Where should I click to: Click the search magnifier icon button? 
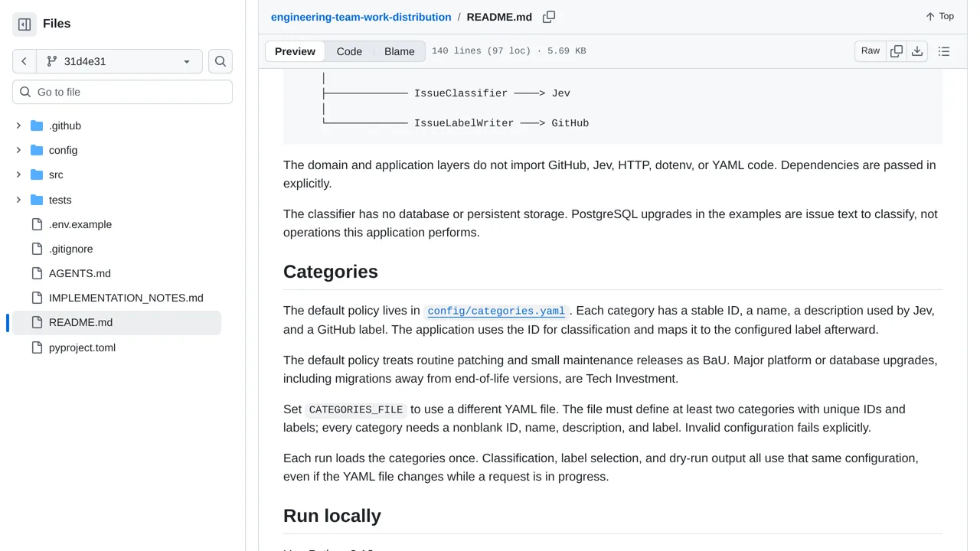(x=220, y=61)
